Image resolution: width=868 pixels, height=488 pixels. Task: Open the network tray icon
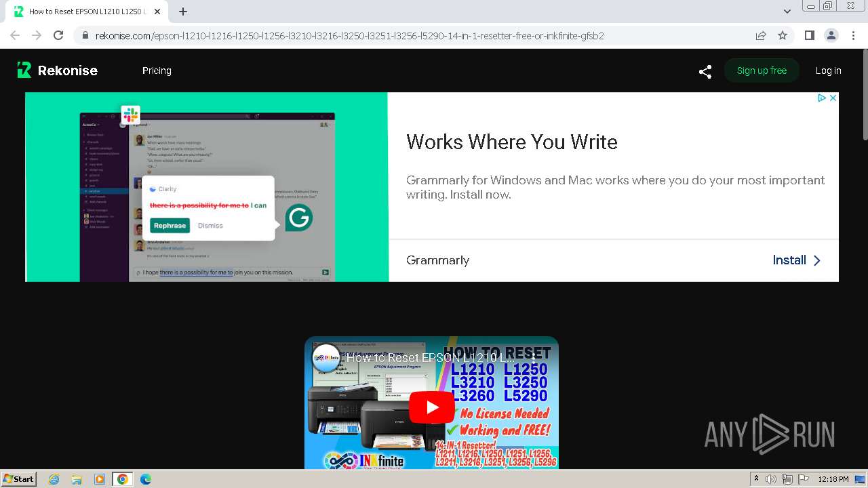click(787, 479)
